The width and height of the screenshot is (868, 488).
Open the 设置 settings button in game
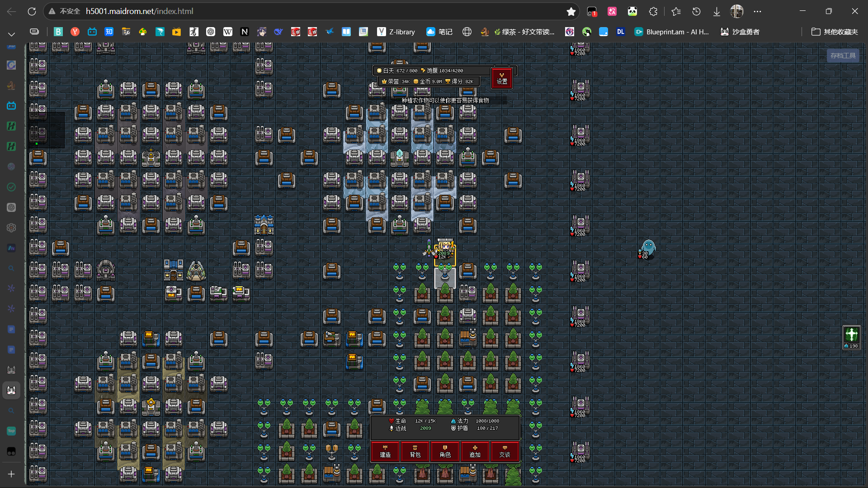(502, 78)
